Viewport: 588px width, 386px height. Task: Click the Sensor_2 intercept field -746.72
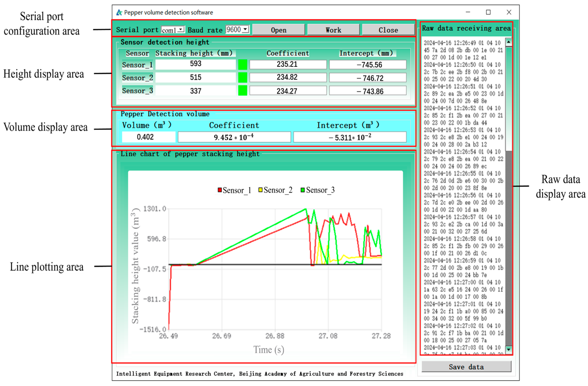(368, 78)
